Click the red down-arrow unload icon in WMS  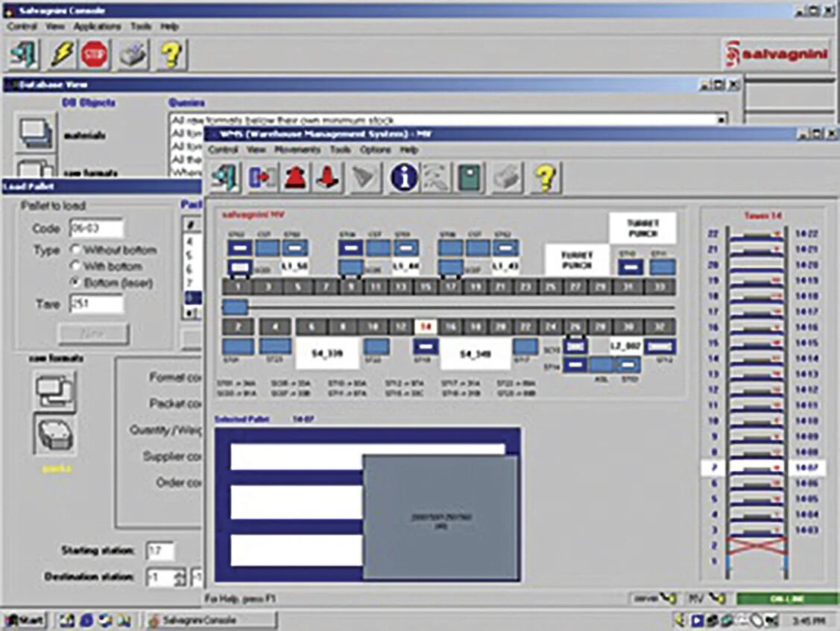327,177
